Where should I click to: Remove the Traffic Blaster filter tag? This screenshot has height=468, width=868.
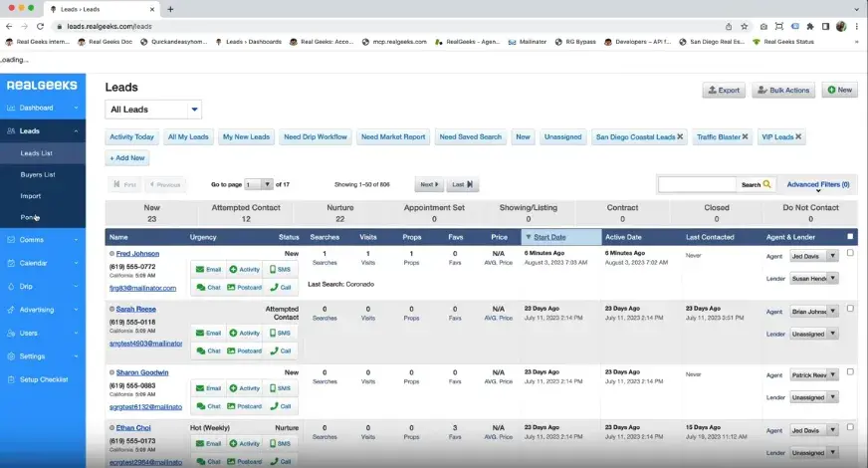(745, 136)
